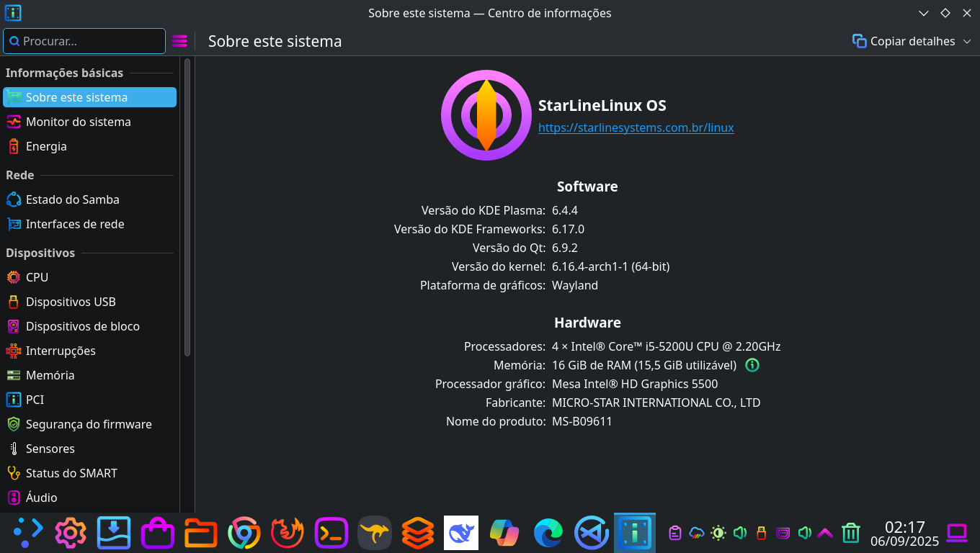Open the starlinesystems.com.br/linux link

click(x=636, y=127)
